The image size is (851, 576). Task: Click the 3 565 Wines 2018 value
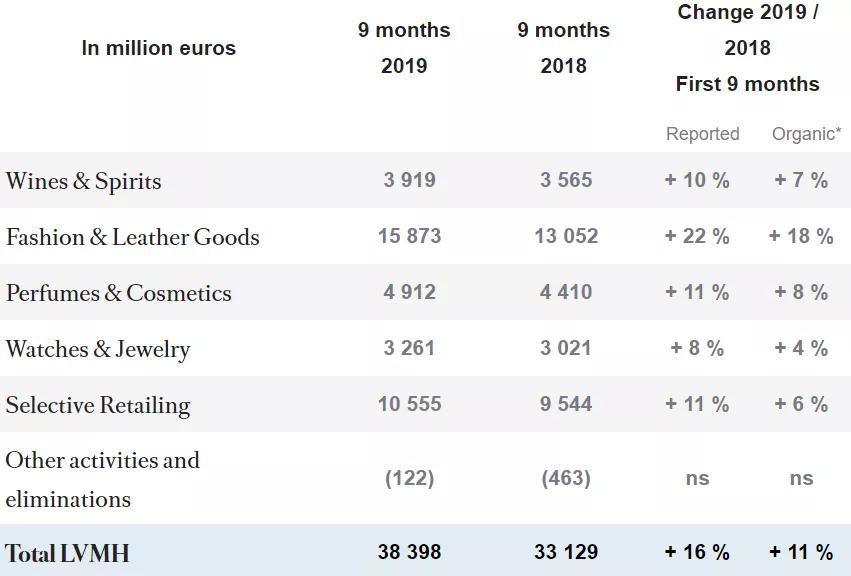pyautogui.click(x=566, y=180)
